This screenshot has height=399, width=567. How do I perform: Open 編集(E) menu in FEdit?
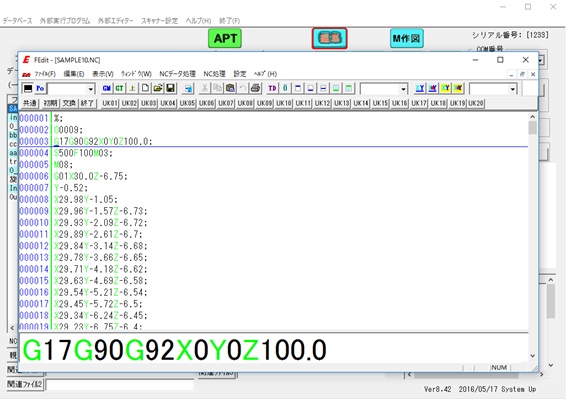(74, 74)
